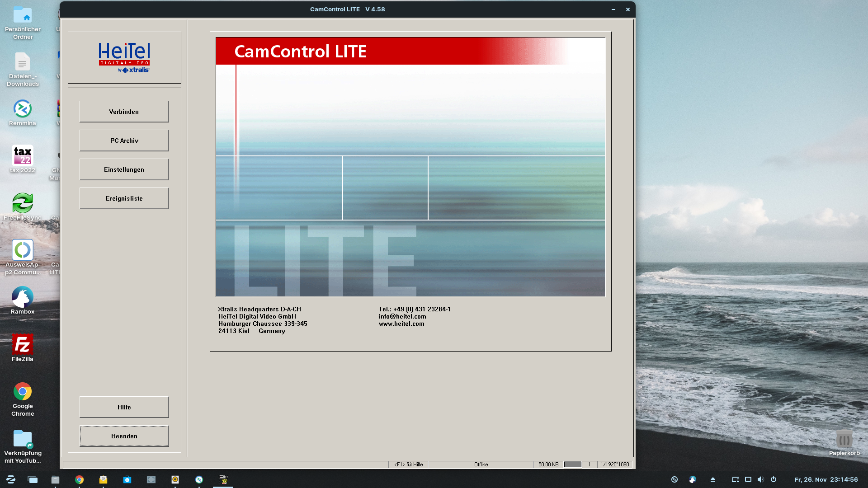Viewport: 868px width, 488px height.
Task: Click the CamControl taskbar entry
Action: click(x=223, y=479)
